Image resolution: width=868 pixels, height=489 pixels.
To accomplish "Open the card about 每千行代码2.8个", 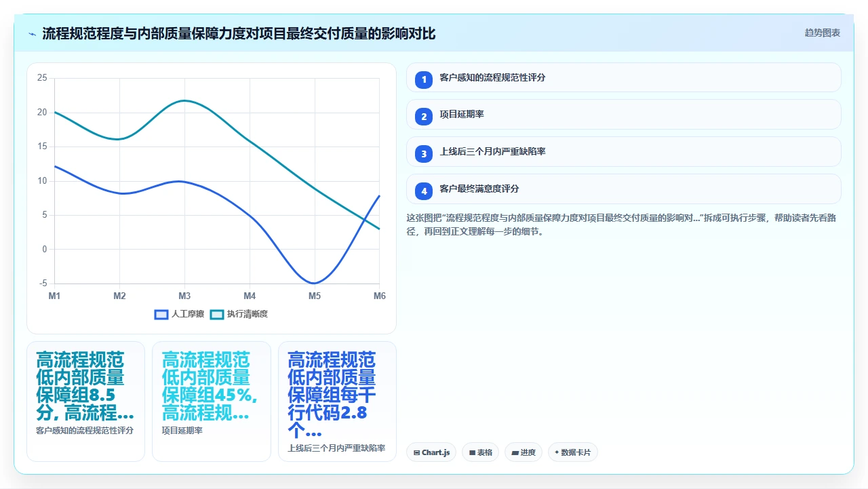I will (337, 402).
